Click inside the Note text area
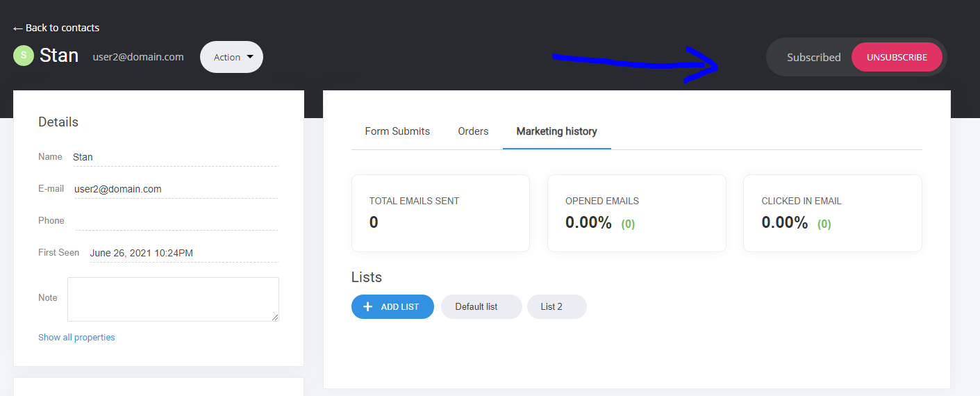This screenshot has height=396, width=980. coord(173,299)
